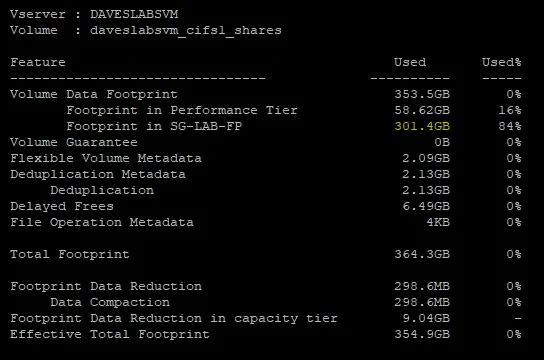Click File Operation Metadata label
The width and height of the screenshot is (544, 360).
tap(102, 222)
